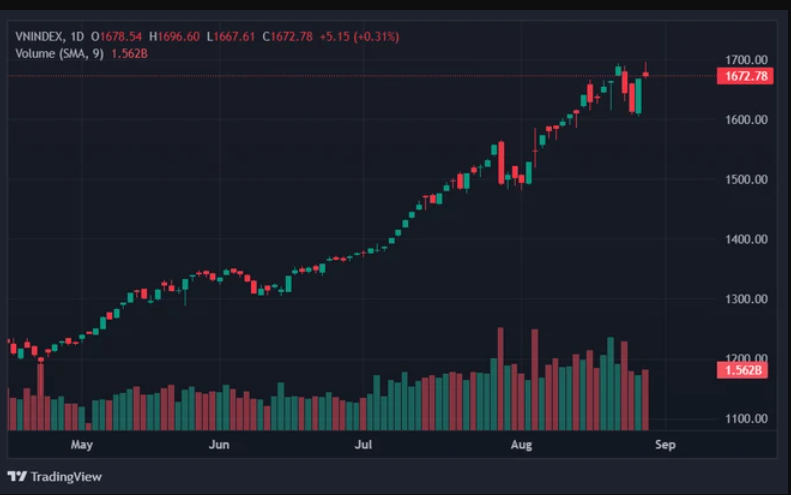Viewport: 791px width, 495px height.
Task: Click the 1500.00 price axis level
Action: [x=746, y=180]
